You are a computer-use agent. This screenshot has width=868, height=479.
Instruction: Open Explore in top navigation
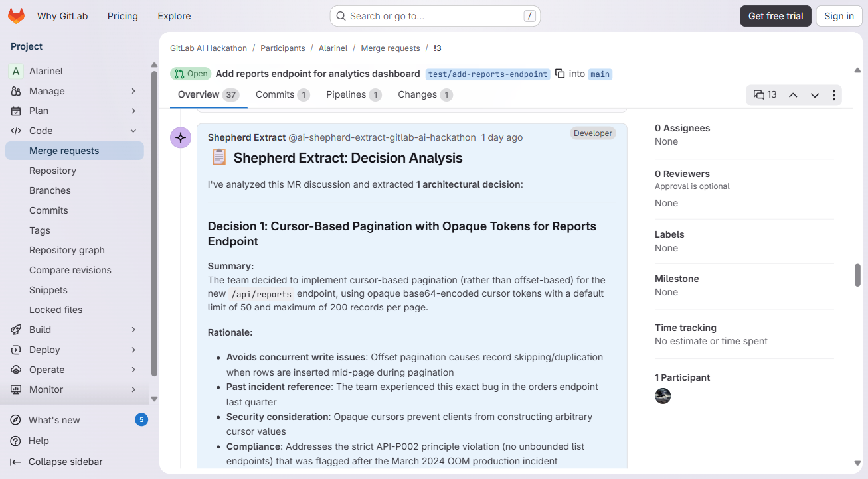tap(174, 16)
